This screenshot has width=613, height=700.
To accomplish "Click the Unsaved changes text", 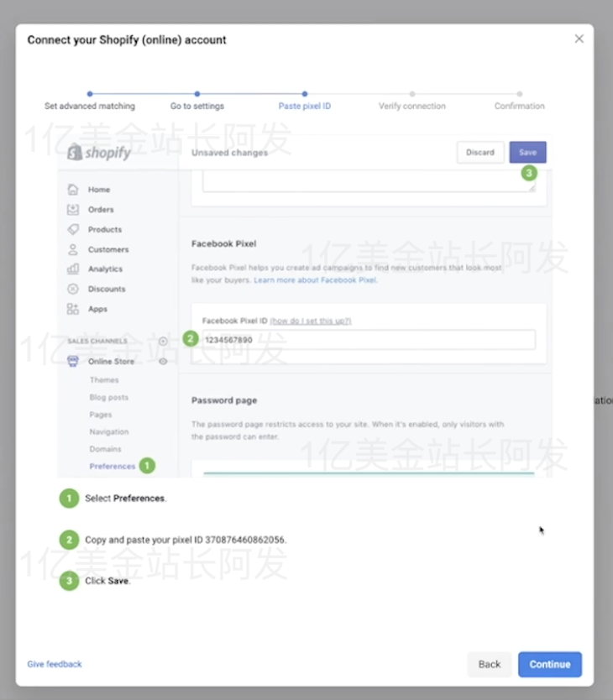I will click(229, 153).
